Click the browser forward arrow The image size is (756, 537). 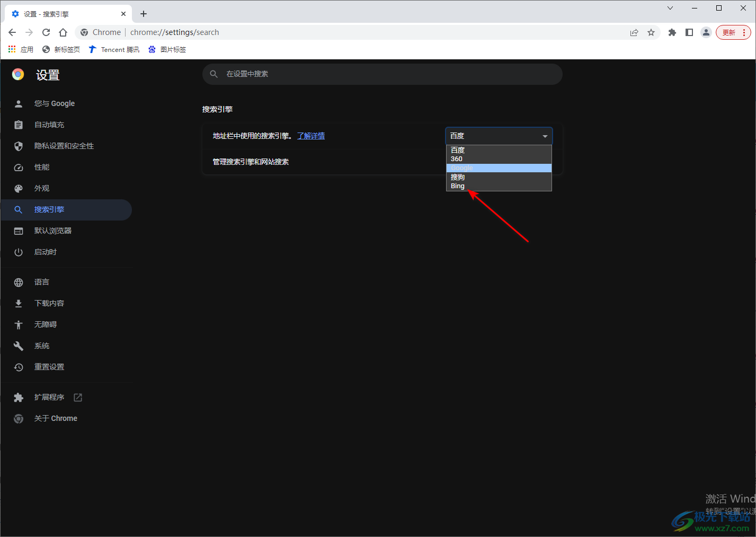click(29, 32)
